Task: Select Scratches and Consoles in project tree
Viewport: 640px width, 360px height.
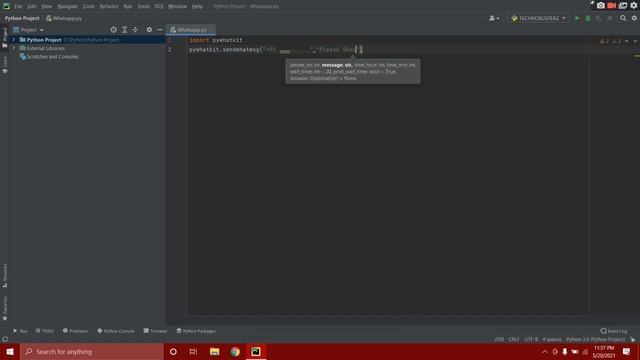Action: tap(53, 57)
